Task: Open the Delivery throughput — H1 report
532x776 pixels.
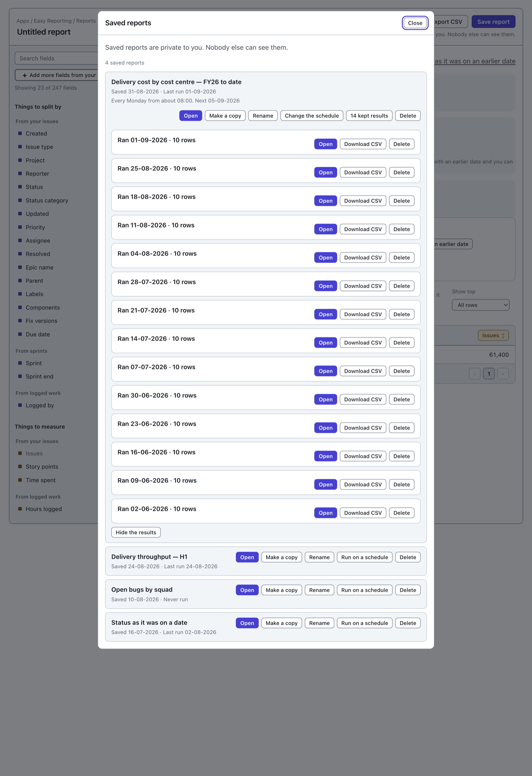Action: coord(247,557)
